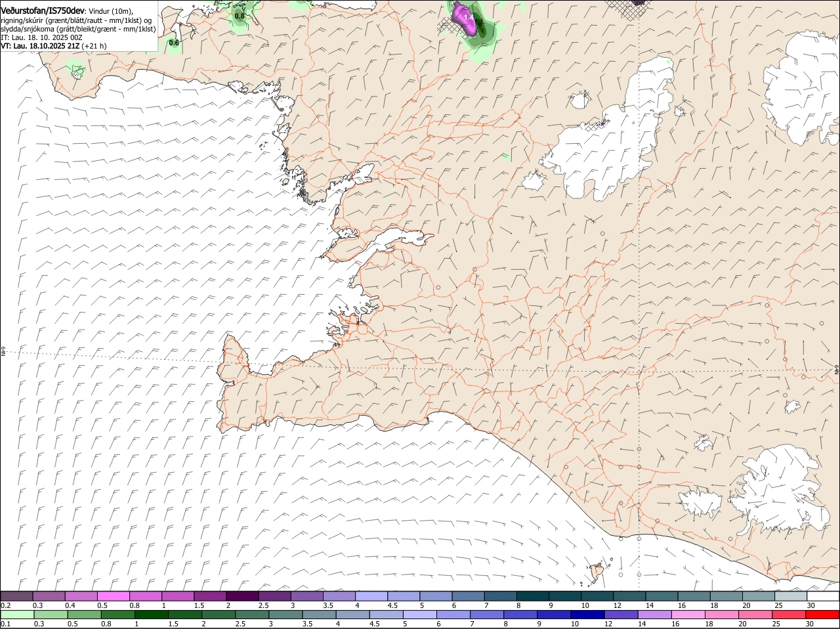Select lower legend dark blue swatch between 10 and 12
The image size is (840, 629).
tap(587, 615)
